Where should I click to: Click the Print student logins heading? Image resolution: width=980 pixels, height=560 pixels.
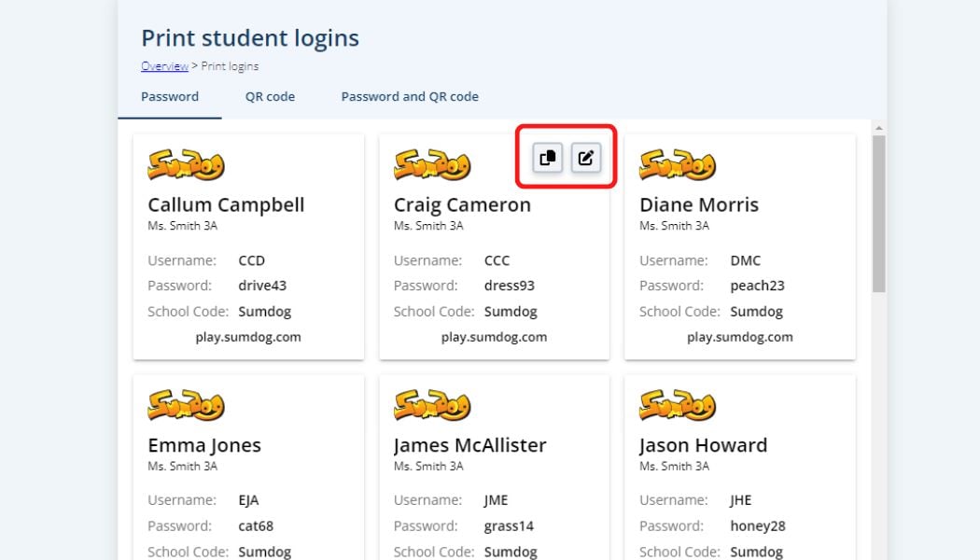[249, 37]
